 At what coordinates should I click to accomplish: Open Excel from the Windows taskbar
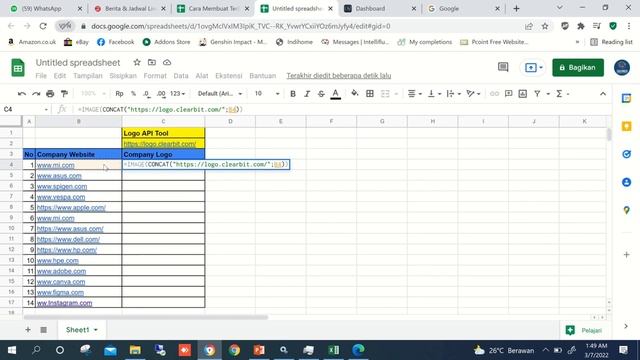point(333,350)
